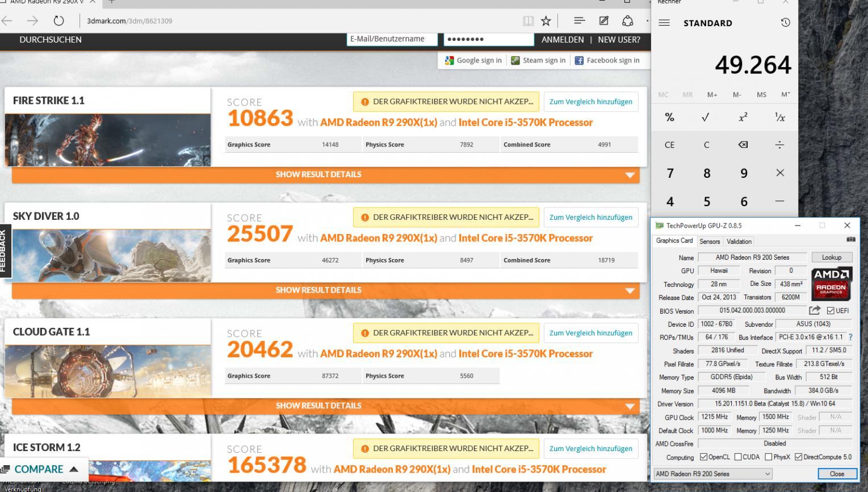This screenshot has height=492, width=868.
Task: Select the Graphics Card tab
Action: tap(674, 241)
